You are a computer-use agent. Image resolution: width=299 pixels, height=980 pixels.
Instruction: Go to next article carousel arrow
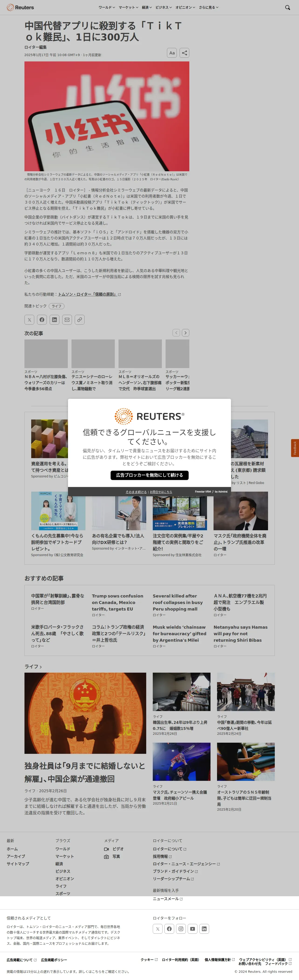click(186, 332)
